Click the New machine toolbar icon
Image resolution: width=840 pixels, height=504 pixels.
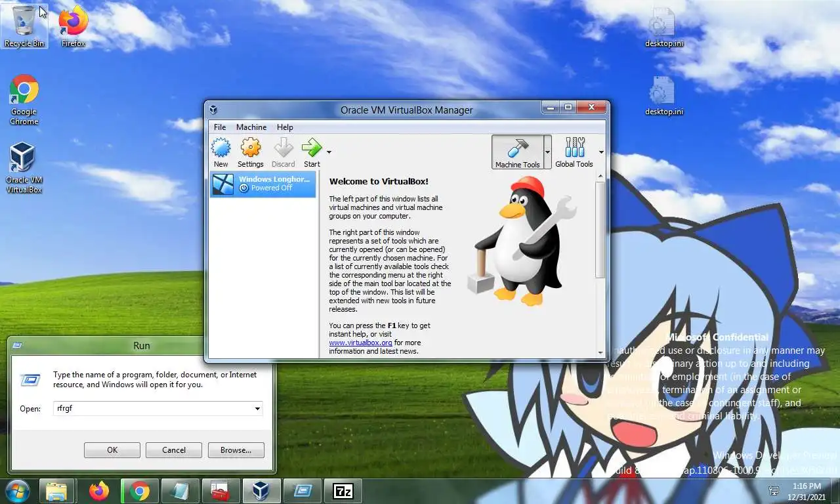point(221,152)
